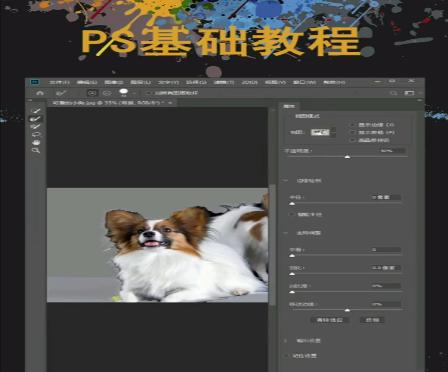
Task: Open the Image (I) menu
Action: click(114, 82)
